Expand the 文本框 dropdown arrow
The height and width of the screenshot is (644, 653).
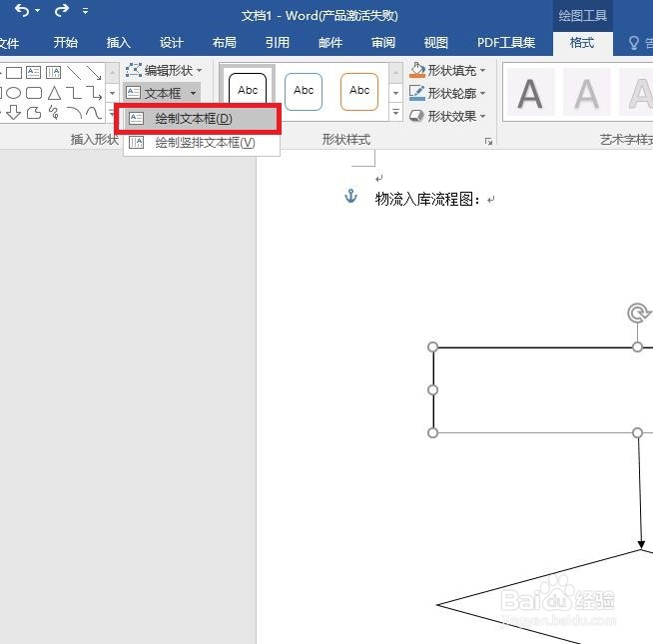point(193,93)
